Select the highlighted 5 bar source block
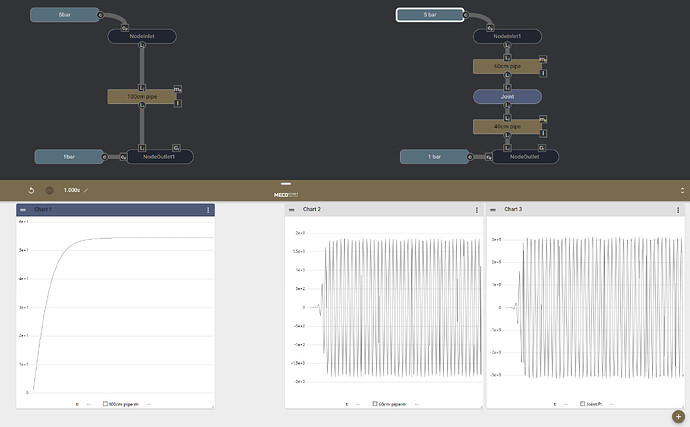 [429, 15]
